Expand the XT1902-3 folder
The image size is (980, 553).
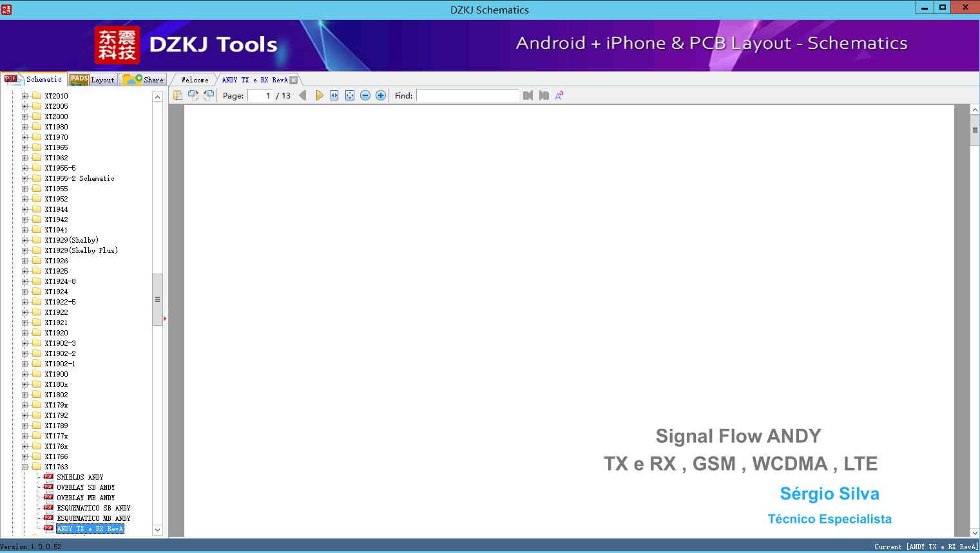(25, 343)
